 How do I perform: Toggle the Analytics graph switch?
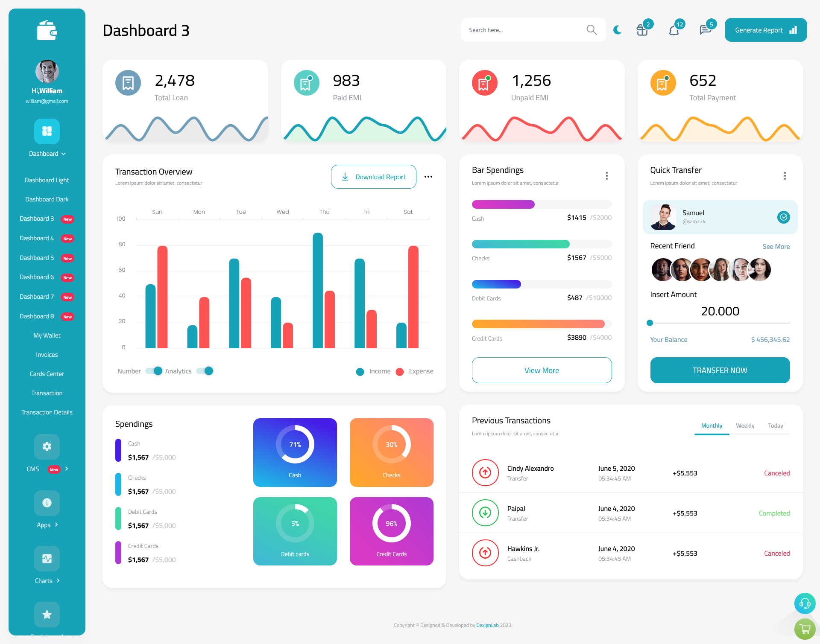(206, 370)
